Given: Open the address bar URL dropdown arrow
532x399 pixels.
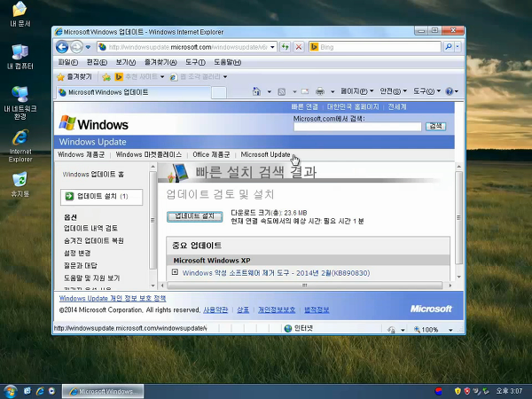Looking at the screenshot, I should pos(272,47).
